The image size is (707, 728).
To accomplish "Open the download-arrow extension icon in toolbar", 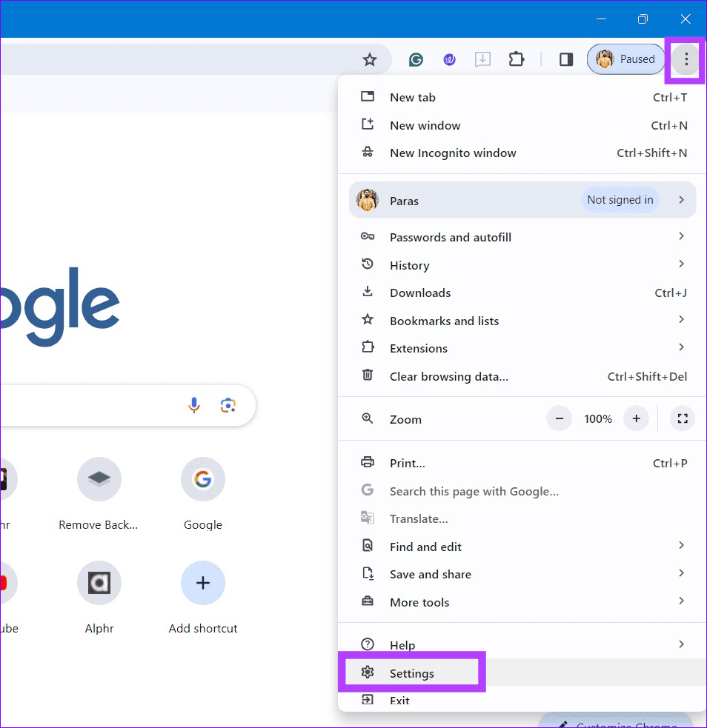I will [x=482, y=59].
